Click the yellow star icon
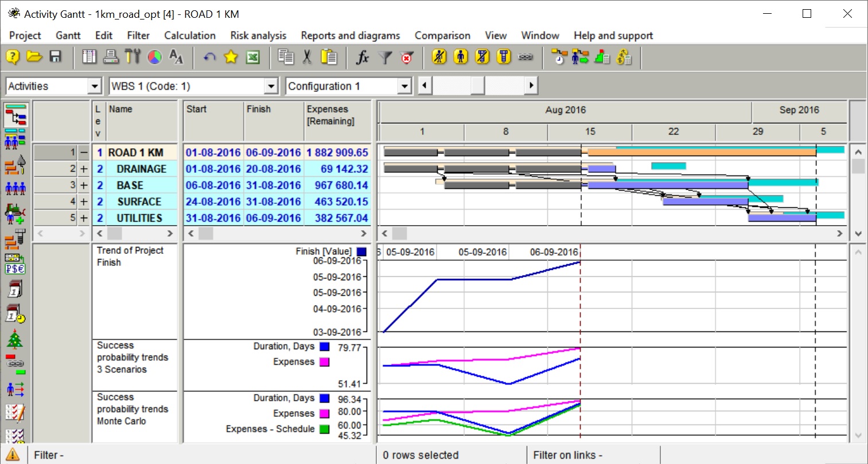Viewport: 868px width, 464px height. coord(231,57)
